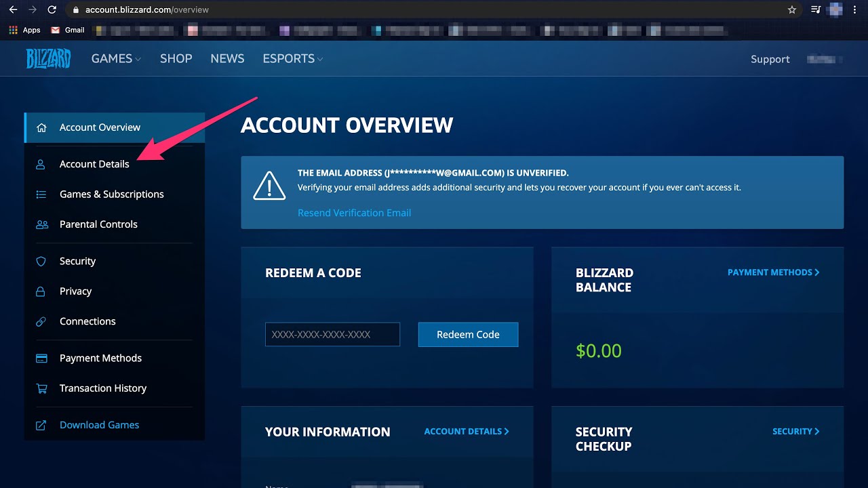Expand the ESPORTS dropdown menu
This screenshot has height=488, width=868.
(x=292, y=59)
